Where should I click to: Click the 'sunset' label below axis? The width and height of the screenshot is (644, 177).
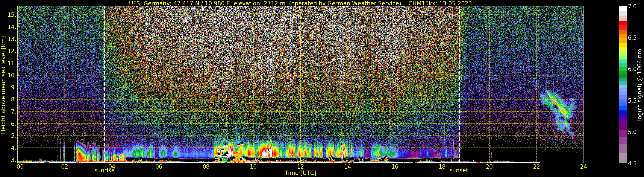click(x=459, y=171)
